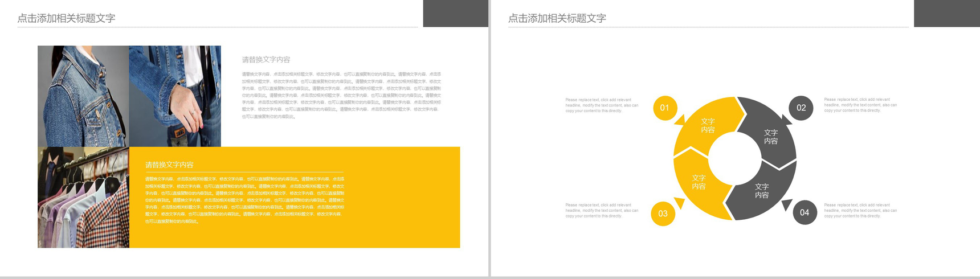Select the gray heading above the top paragraph
Screen dimensions: 980x279
click(x=266, y=60)
